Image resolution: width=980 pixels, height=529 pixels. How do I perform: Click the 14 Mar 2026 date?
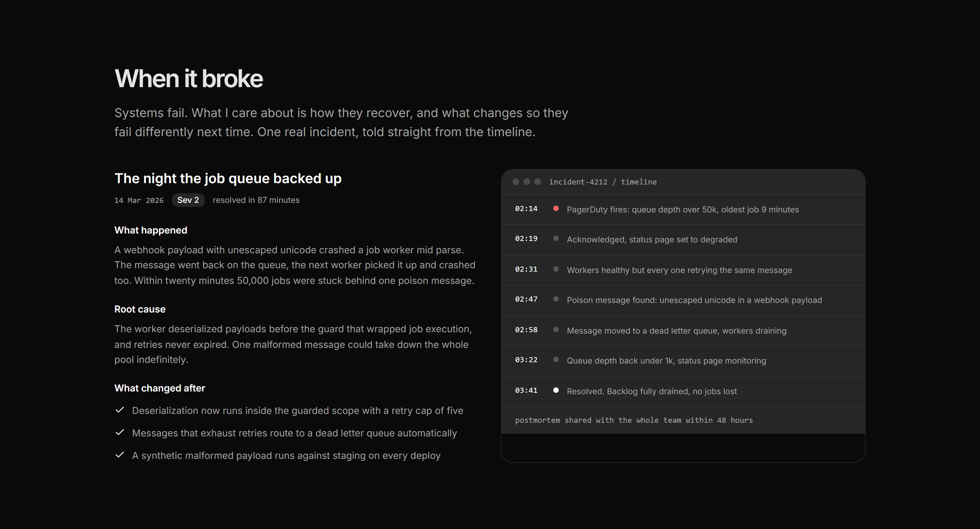coord(139,201)
